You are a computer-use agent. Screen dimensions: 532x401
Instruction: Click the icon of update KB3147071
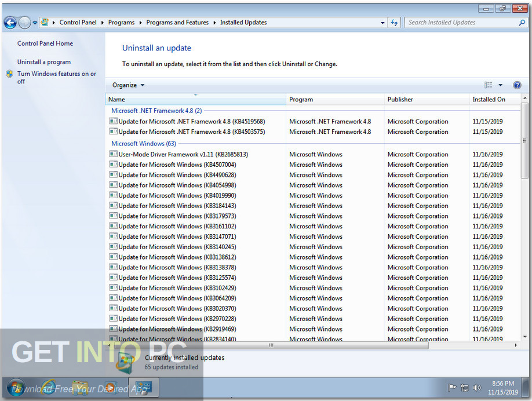(114, 236)
